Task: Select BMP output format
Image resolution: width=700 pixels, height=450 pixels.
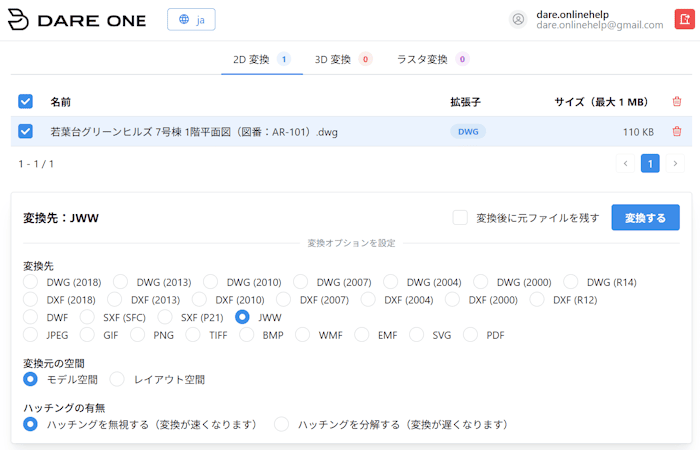Action: pos(246,335)
